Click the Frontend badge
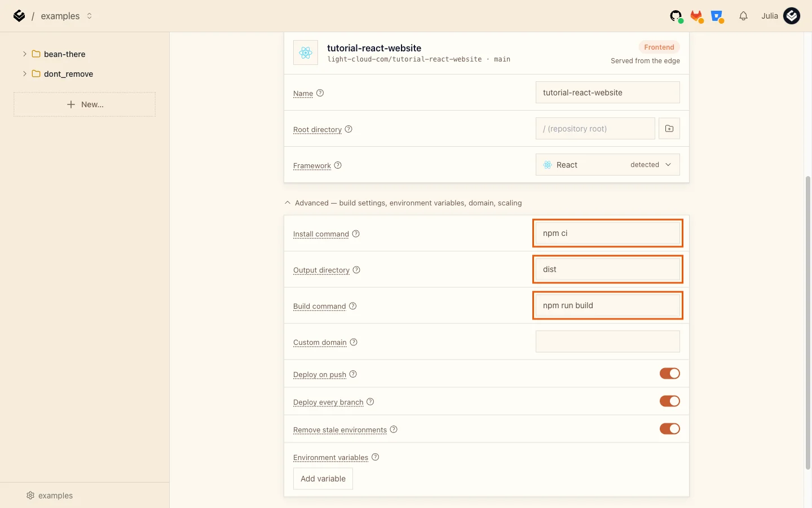Screen dimensions: 812x508 click(659, 47)
